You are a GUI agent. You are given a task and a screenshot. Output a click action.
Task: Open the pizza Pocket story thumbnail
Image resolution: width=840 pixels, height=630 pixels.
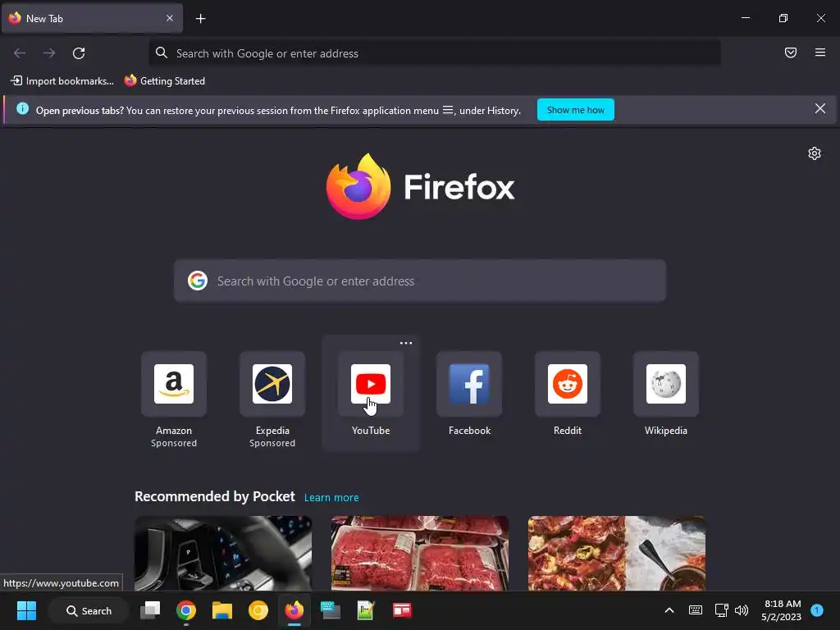coord(617,553)
